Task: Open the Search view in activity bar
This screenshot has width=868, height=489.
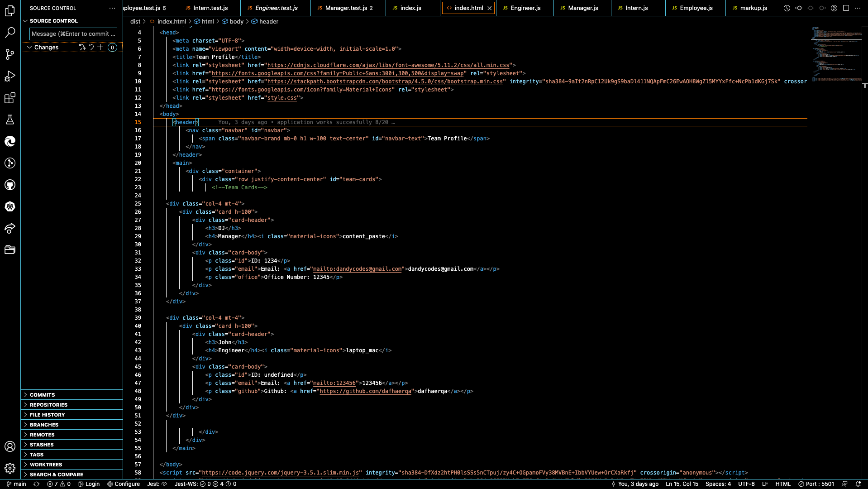Action: pos(10,33)
